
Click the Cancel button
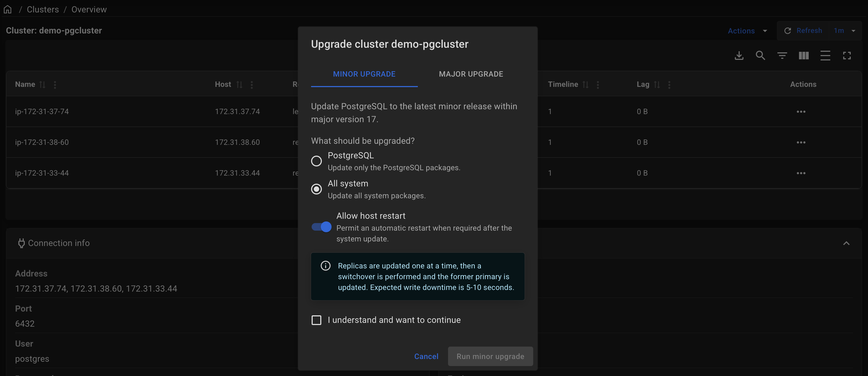point(426,356)
